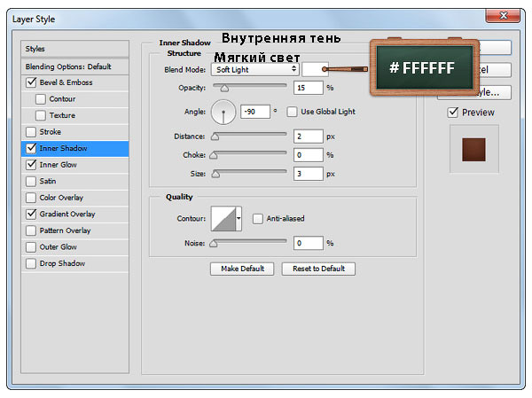Enable the Stroke effect checkbox
532x398 pixels.
click(x=33, y=132)
